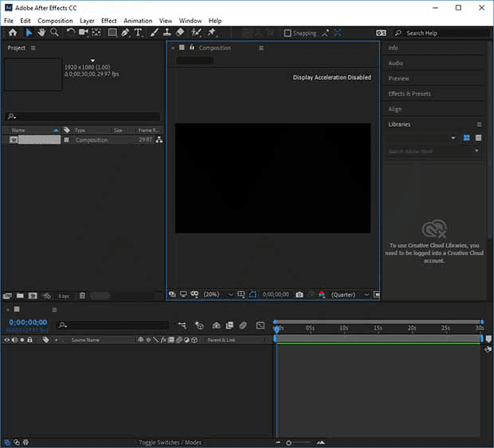The height and width of the screenshot is (448, 494).
Task: Select the Rectangle shape tool
Action: coord(112,33)
